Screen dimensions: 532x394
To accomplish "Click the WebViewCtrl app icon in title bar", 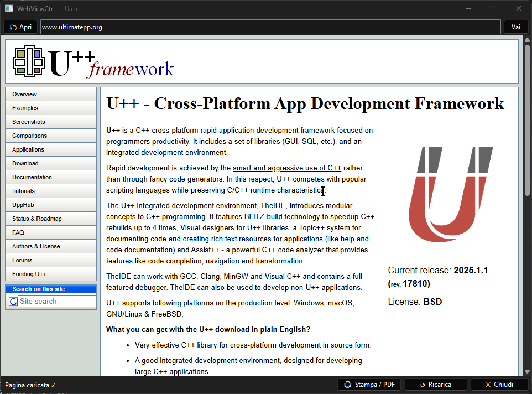I will tap(9, 8).
